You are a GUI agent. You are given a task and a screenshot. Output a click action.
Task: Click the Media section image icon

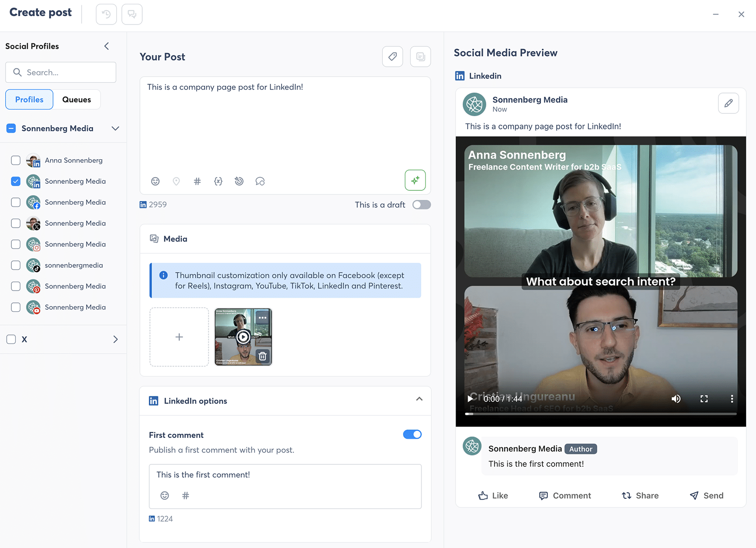tap(154, 239)
